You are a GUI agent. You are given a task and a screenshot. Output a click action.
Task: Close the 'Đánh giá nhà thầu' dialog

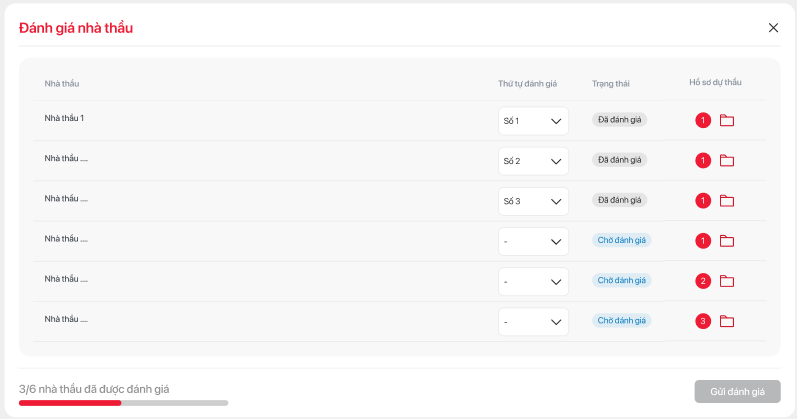pyautogui.click(x=773, y=28)
